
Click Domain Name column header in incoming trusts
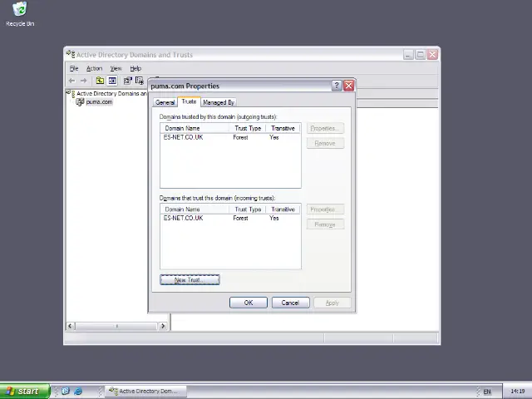pyautogui.click(x=195, y=209)
